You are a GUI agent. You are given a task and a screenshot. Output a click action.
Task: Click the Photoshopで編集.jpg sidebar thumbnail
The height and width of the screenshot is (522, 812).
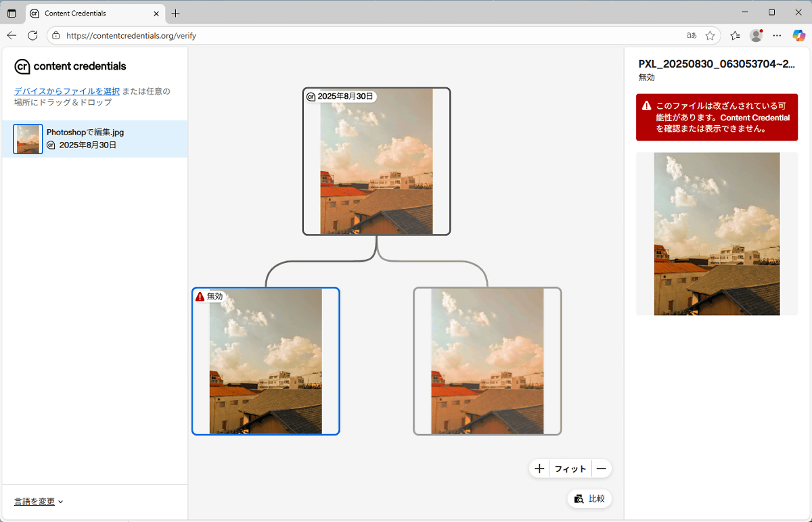tap(28, 139)
